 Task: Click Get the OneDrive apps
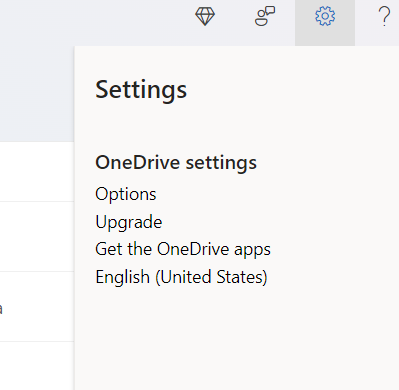pos(183,249)
